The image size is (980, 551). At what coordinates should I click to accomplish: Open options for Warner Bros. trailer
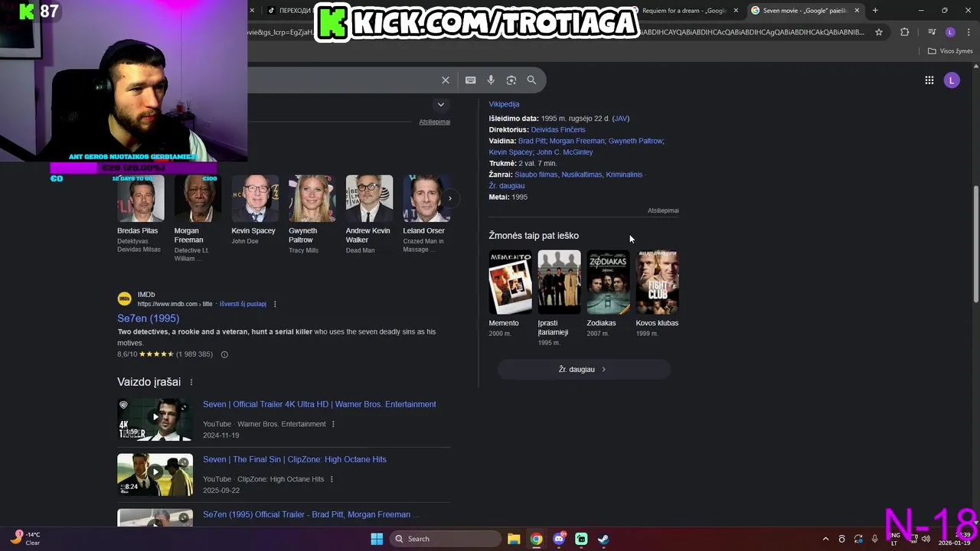pos(333,424)
